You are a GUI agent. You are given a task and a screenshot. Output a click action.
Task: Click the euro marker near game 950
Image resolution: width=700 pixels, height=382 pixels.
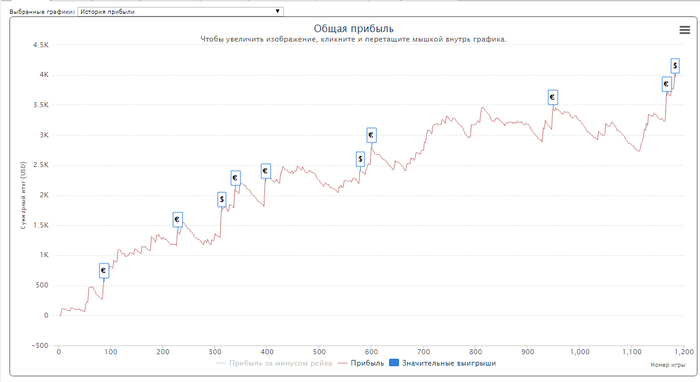[x=553, y=97]
